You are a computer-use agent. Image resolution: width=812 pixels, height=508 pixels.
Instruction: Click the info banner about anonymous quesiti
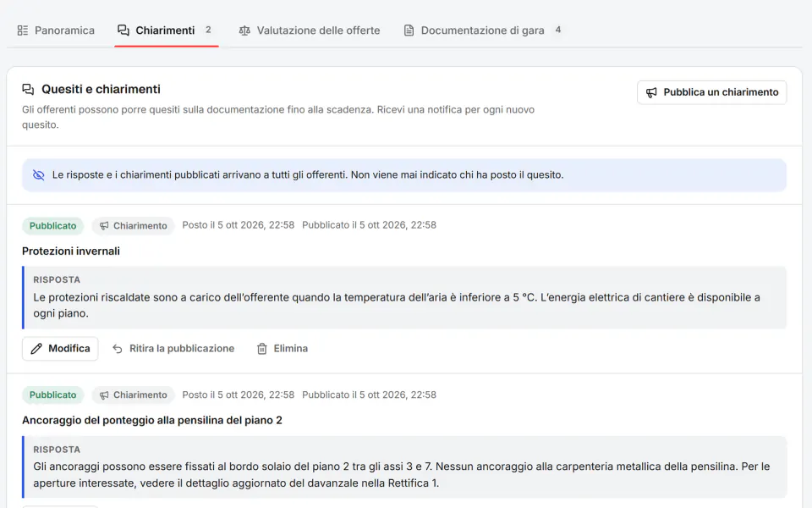tap(404, 175)
